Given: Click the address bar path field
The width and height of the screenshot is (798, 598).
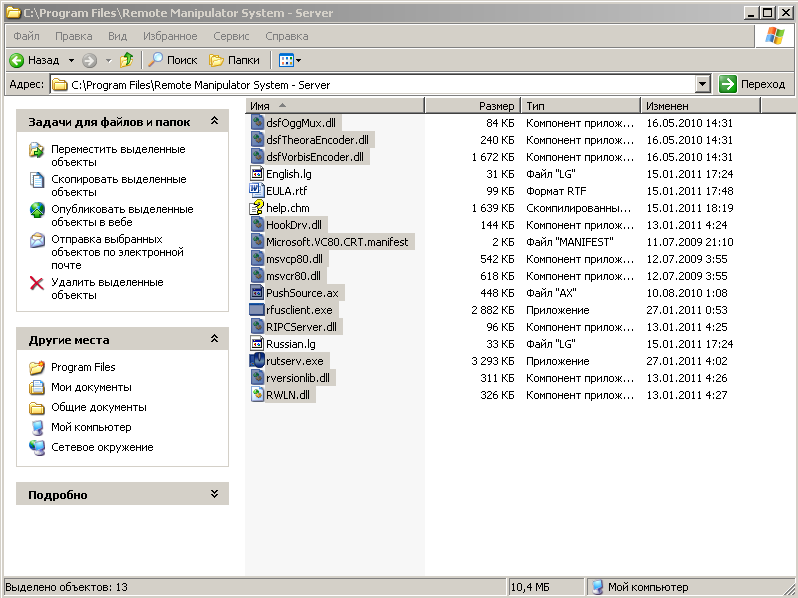Looking at the screenshot, I should (x=373, y=84).
